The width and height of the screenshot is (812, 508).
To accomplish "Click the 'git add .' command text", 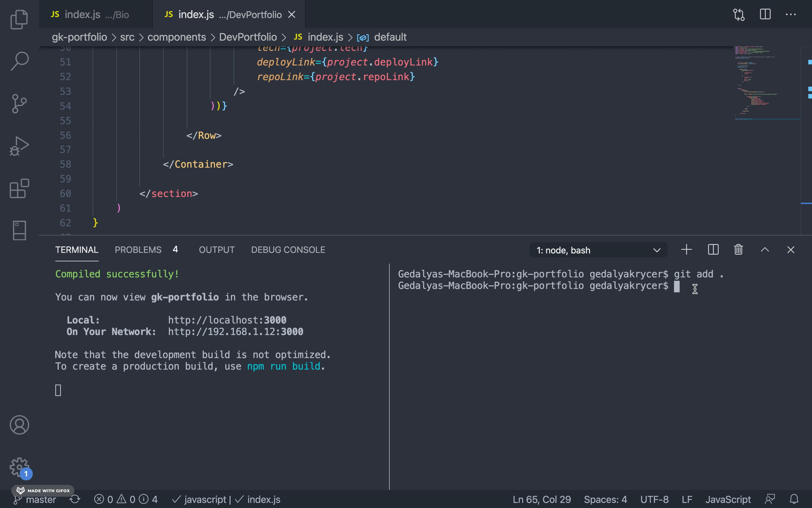I will 699,274.
